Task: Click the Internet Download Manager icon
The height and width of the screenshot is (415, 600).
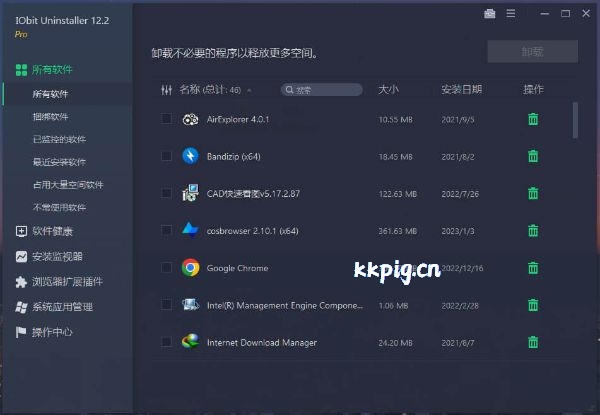Action: click(x=190, y=342)
